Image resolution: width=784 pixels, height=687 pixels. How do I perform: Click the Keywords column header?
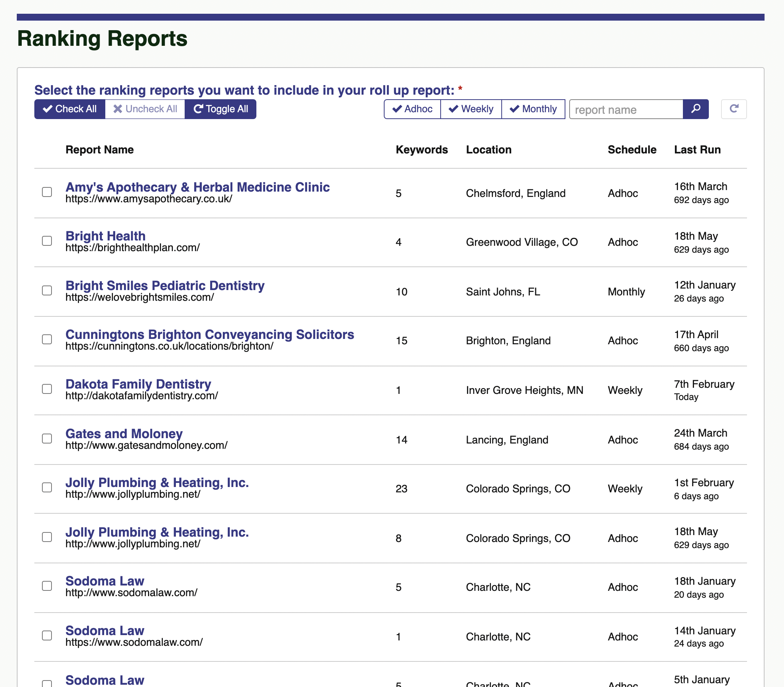point(422,150)
